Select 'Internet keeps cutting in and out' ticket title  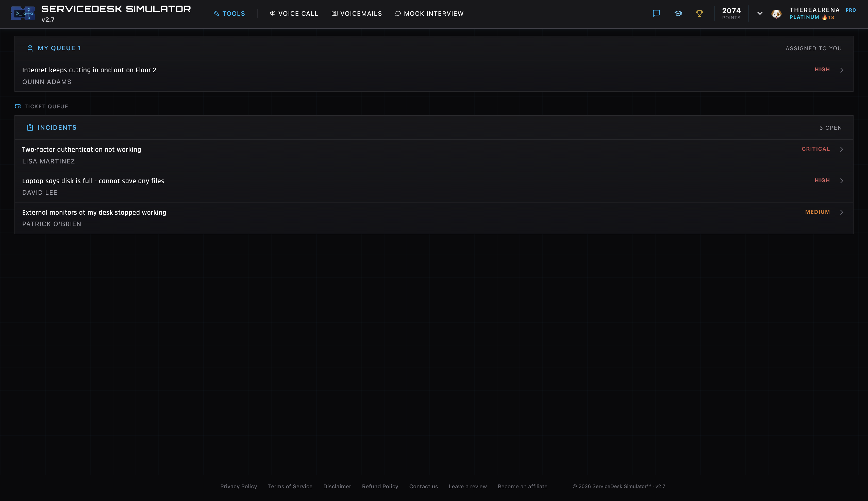pos(89,70)
